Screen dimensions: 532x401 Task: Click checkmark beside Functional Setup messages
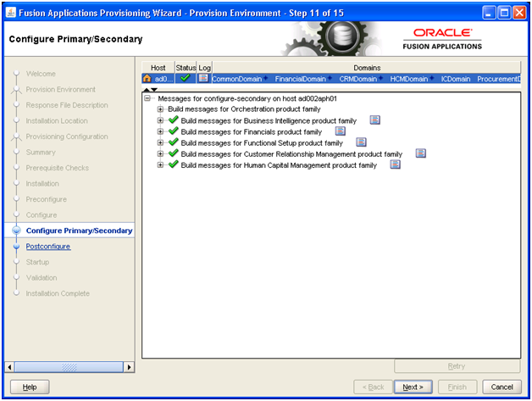[174, 142]
